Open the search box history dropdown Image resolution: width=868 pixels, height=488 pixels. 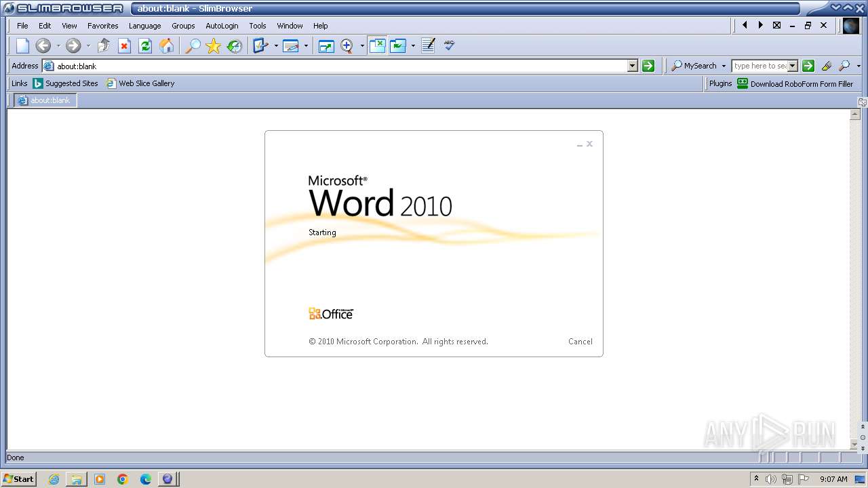[793, 66]
